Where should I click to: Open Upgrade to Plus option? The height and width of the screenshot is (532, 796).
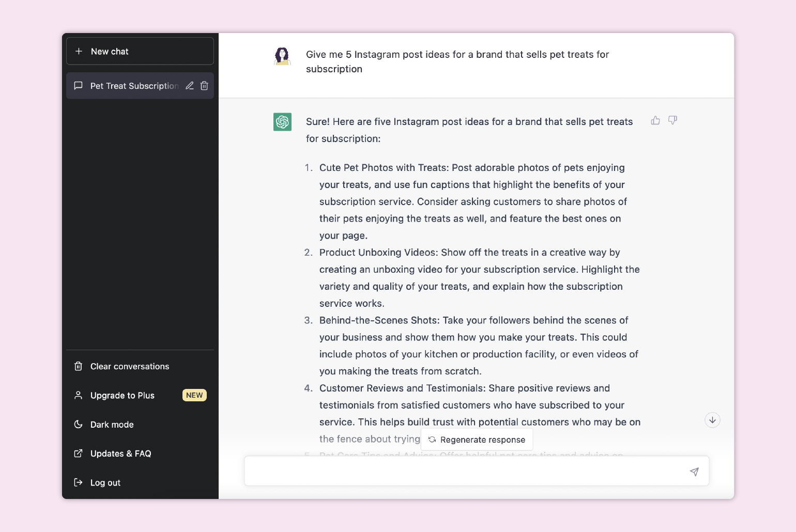[123, 396]
